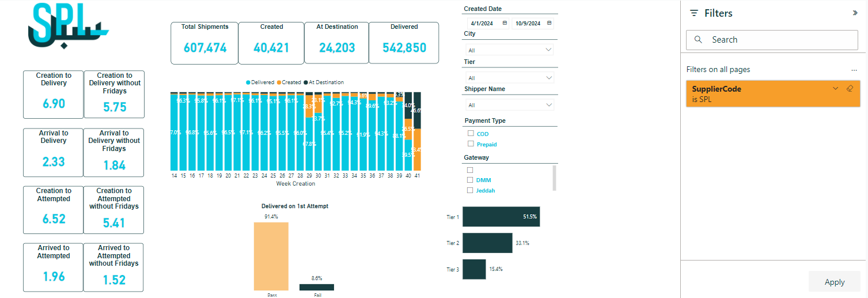This screenshot has width=868, height=298.
Task: Open end date calendar picker icon
Action: pyautogui.click(x=549, y=23)
